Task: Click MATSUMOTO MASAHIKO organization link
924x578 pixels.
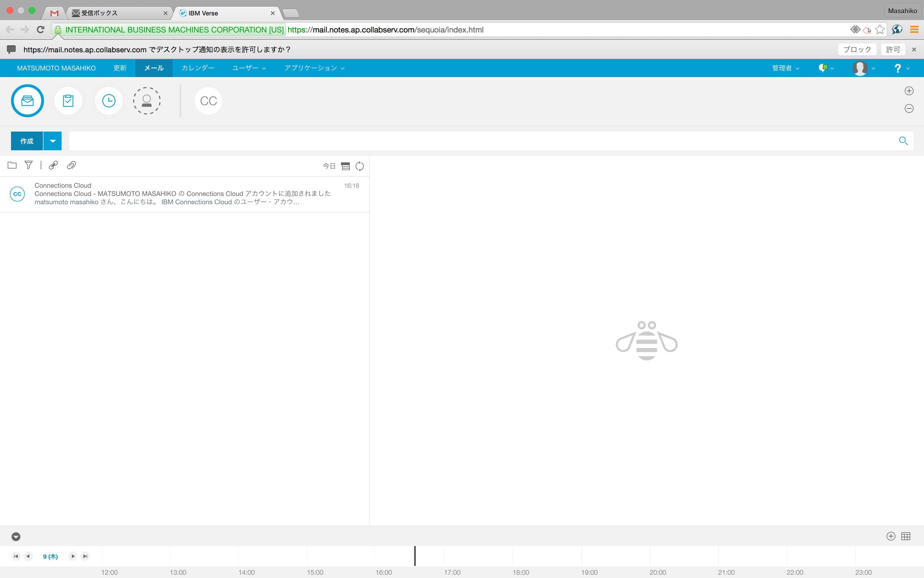Action: coord(56,68)
